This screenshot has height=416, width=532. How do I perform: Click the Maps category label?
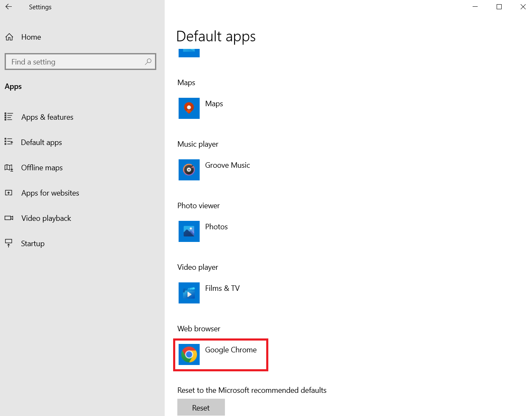pos(186,83)
